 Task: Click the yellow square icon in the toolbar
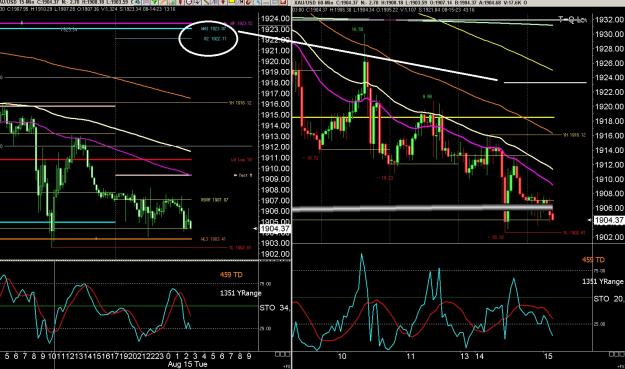pos(231,2)
